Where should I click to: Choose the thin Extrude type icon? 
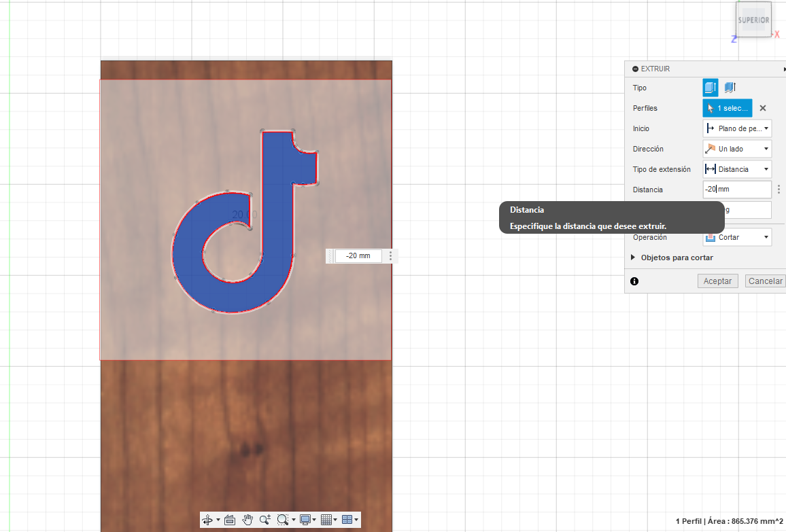pyautogui.click(x=730, y=87)
